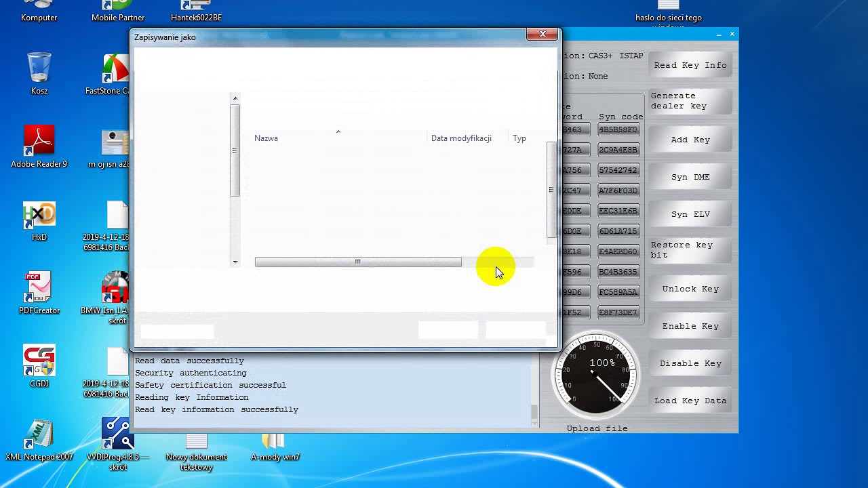Screen dimensions: 868x488
Task: Select the haslo do sieci file icon
Action: 668,14
